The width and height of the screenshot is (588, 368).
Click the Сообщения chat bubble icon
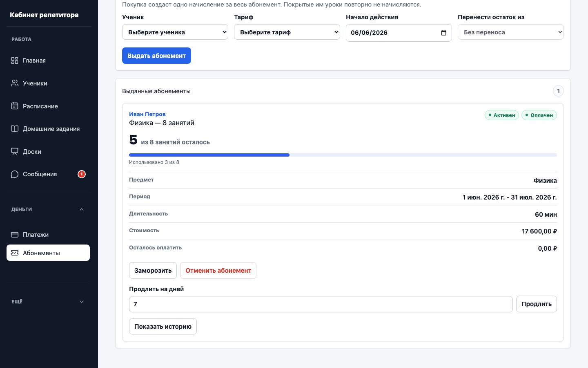15,174
